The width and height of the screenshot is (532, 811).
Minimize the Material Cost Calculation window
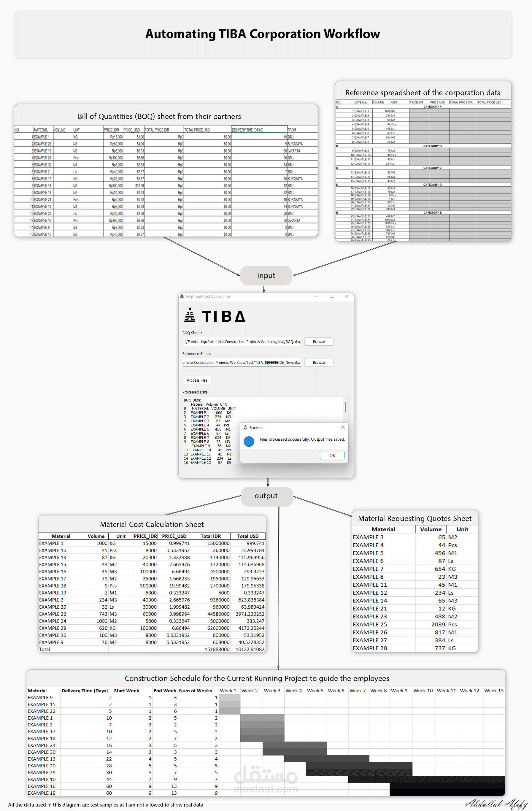click(316, 296)
